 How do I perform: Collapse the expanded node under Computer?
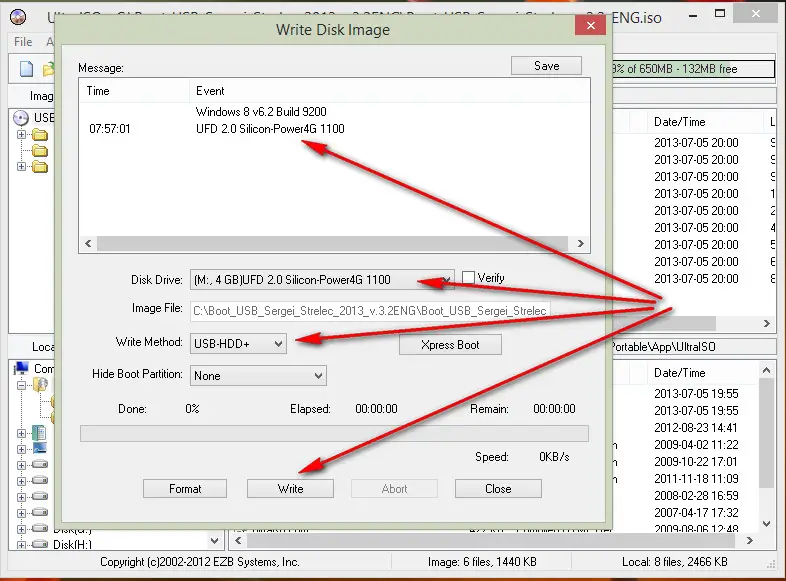pos(21,385)
